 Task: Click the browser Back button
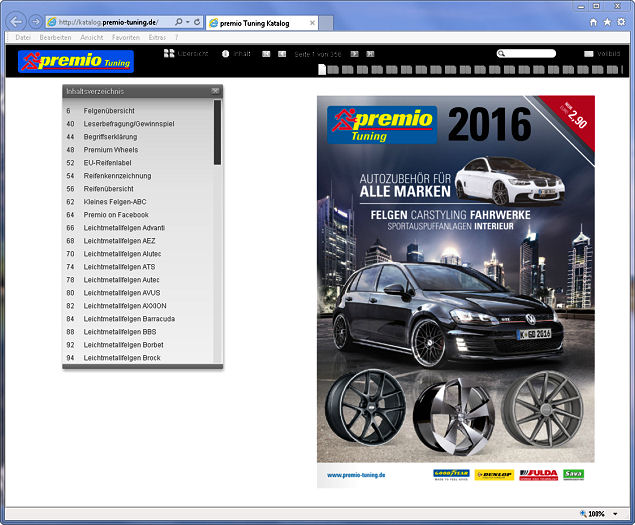tap(16, 21)
